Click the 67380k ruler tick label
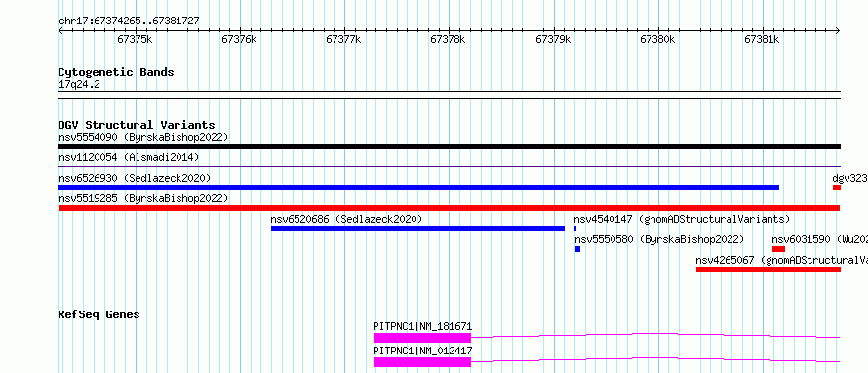The height and width of the screenshot is (373, 868). click(657, 39)
